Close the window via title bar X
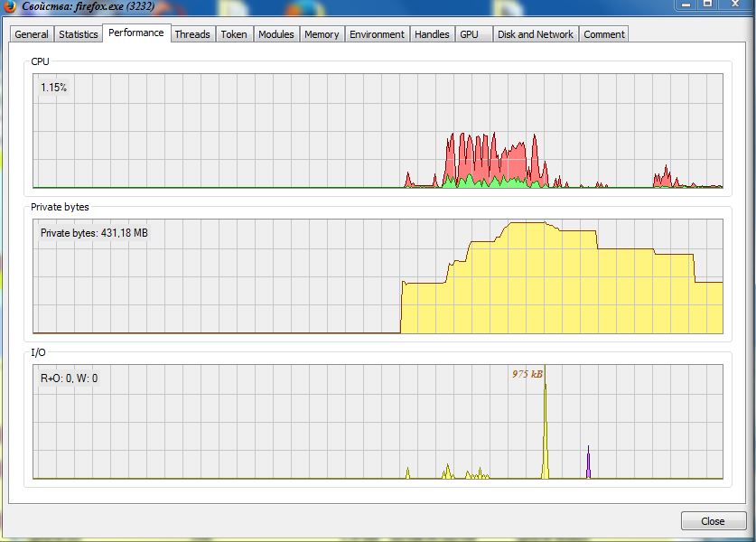This screenshot has height=542, width=756. [x=736, y=5]
